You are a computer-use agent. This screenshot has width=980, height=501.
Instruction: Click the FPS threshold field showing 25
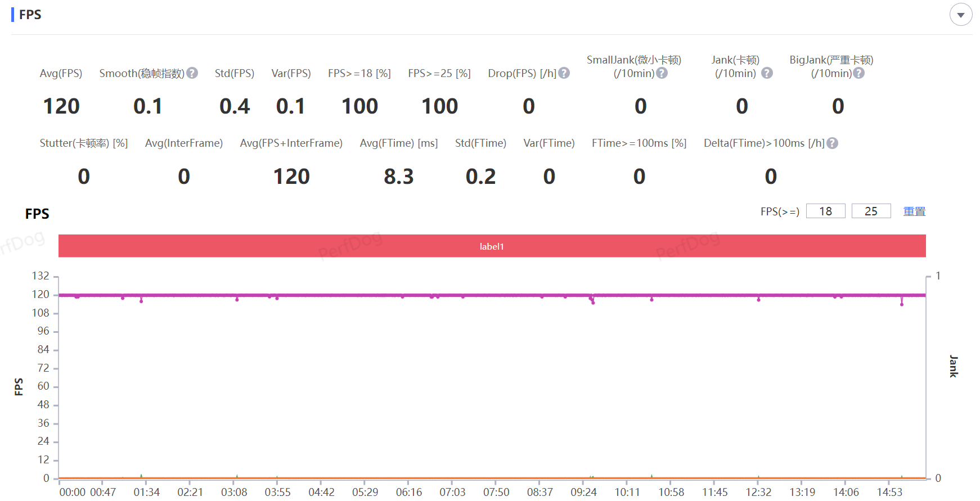[x=871, y=211]
